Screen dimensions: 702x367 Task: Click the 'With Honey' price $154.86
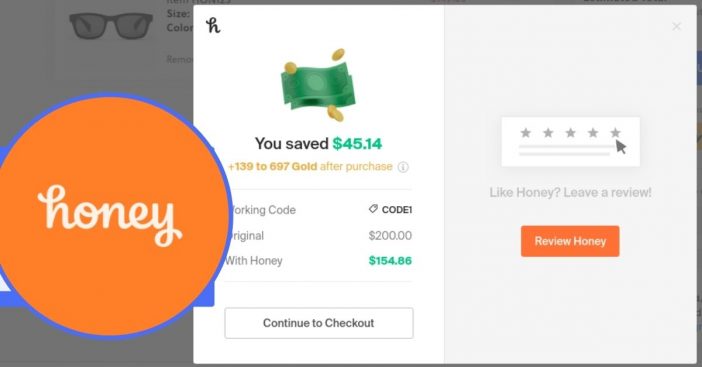click(390, 260)
